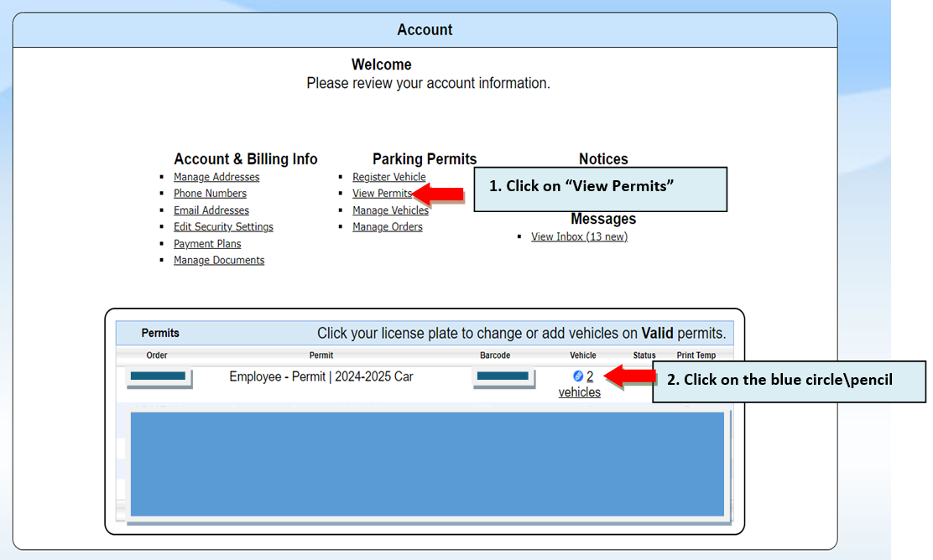Open "View Inbox (13 new)" under Messages
Image resolution: width=933 pixels, height=560 pixels.
pos(579,236)
